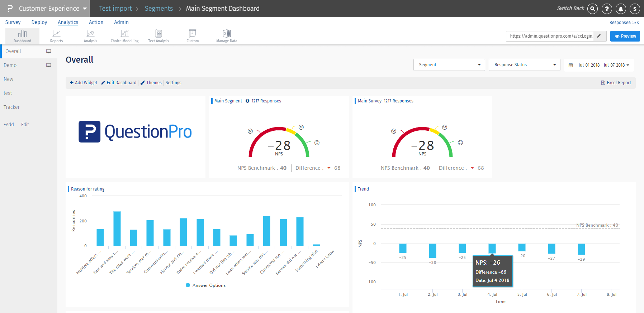Open the Response Status dropdown
The width and height of the screenshot is (644, 313).
[x=524, y=65]
